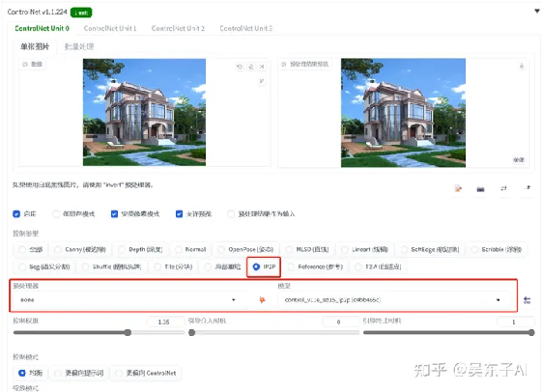Image resolution: width=543 pixels, height=392 pixels.
Task: Select the SoftEdge control type
Action: (x=430, y=249)
